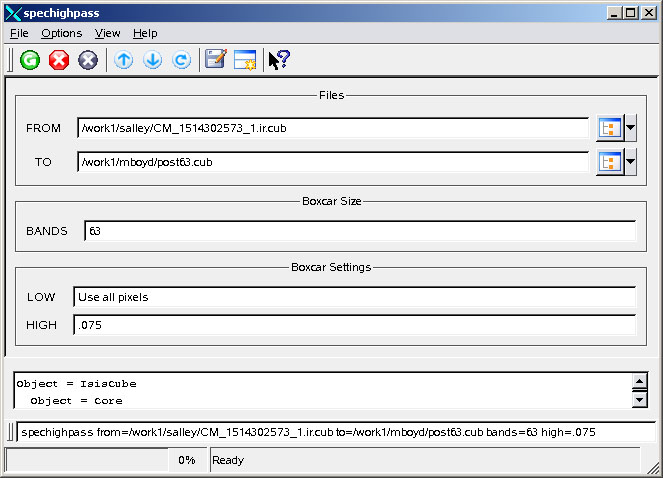Click the LOW field showing Use all pixels
The image size is (663, 478).
click(354, 297)
